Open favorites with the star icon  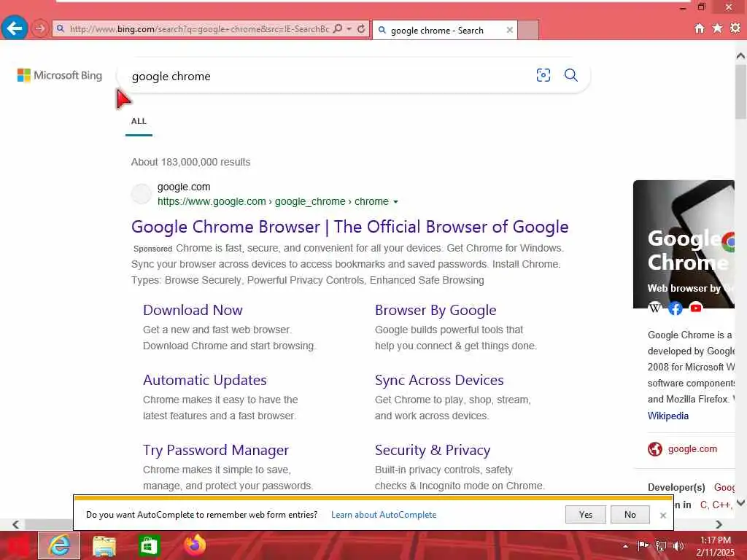click(x=717, y=28)
